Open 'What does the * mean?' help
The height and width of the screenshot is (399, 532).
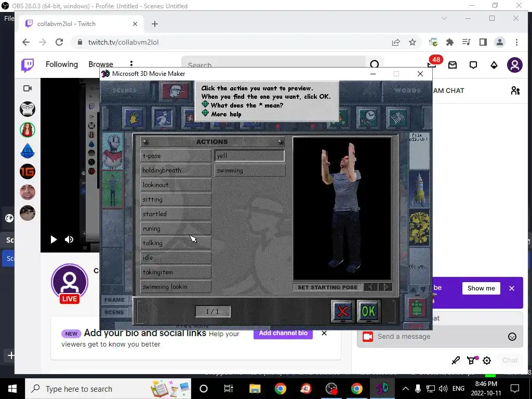coord(247,105)
